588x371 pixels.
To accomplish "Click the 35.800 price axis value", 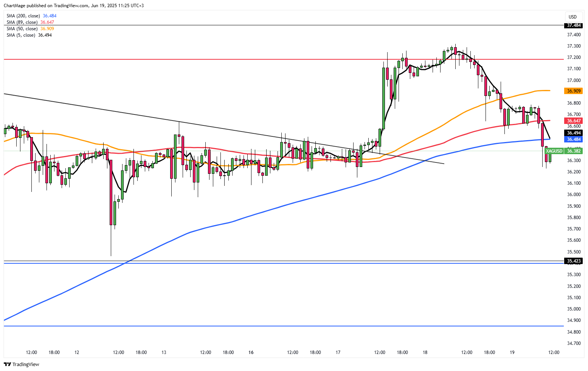I will tap(574, 218).
